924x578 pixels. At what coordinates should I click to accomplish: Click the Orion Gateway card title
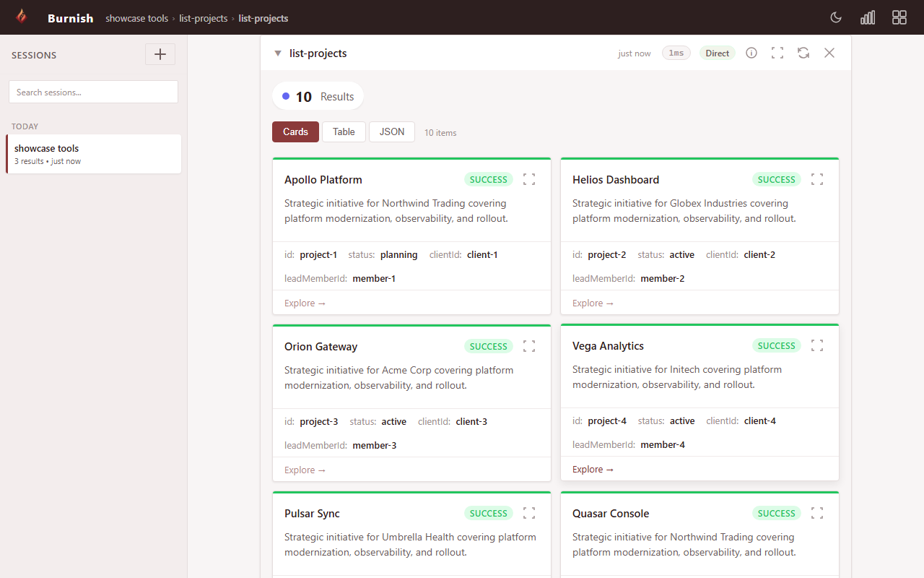(321, 347)
